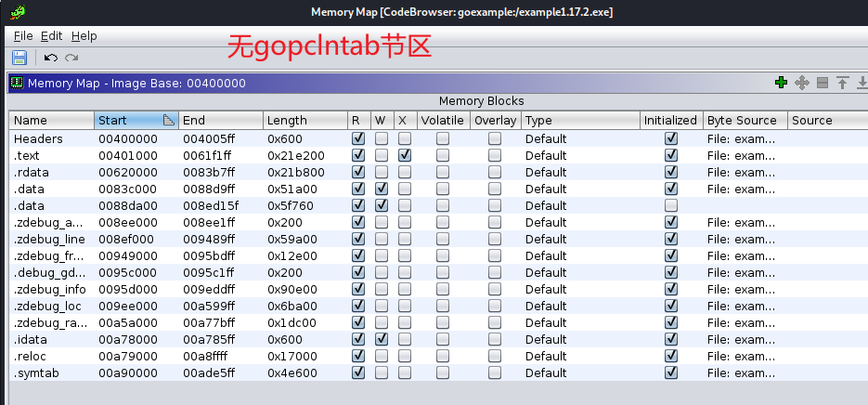Toggle the X execute checkbox for .text
Image resolution: width=868 pixels, height=405 pixels.
404,155
